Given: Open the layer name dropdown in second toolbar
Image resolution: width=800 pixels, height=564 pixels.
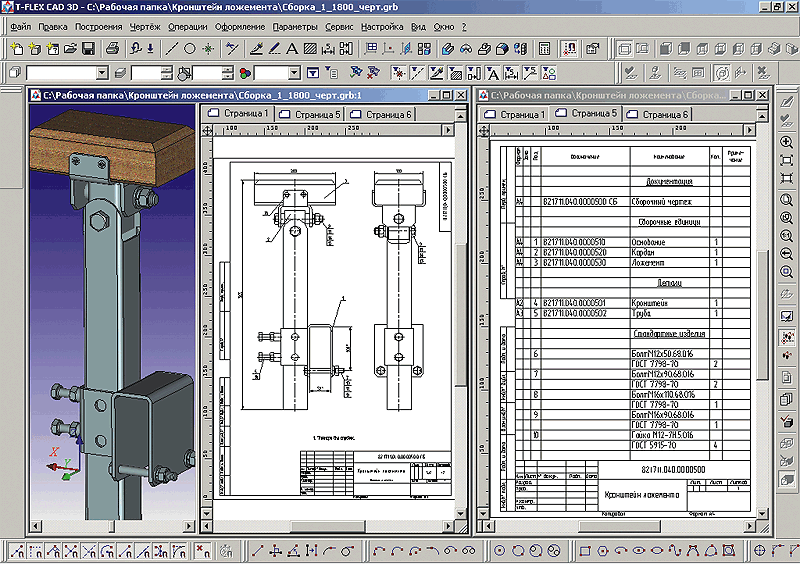Looking at the screenshot, I should point(102,73).
